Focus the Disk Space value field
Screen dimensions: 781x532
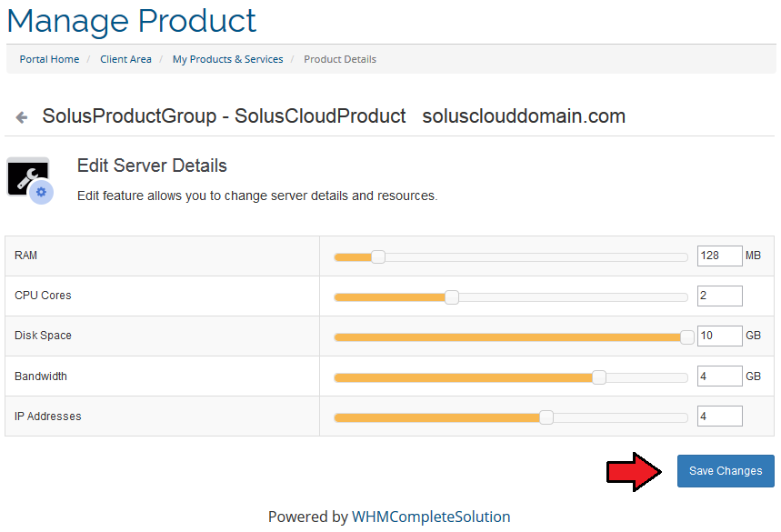720,336
